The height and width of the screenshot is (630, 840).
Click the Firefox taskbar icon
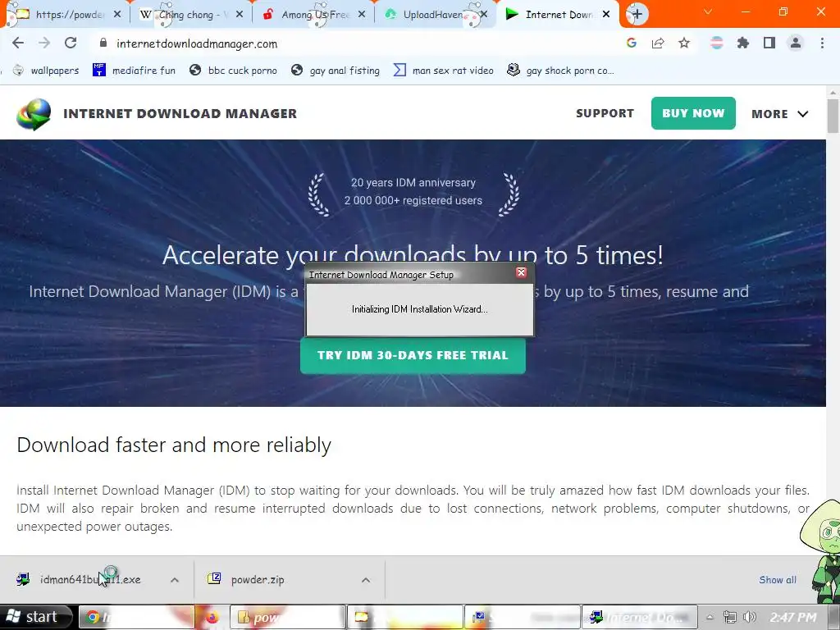pyautogui.click(x=212, y=617)
